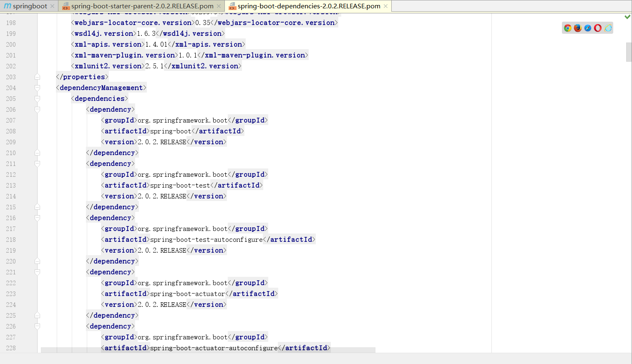Image resolution: width=632 pixels, height=364 pixels.
Task: Click the Maven icon on springboot tab
Action: coord(8,6)
